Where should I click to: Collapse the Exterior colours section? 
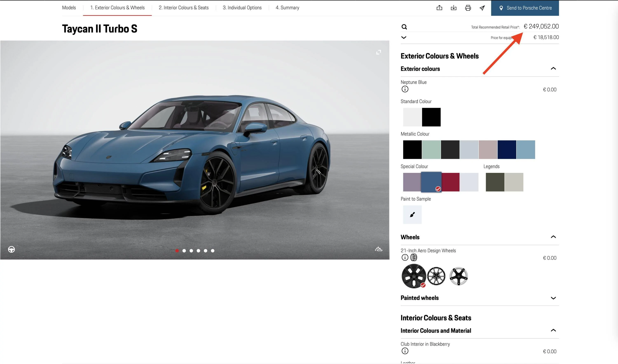coord(553,69)
